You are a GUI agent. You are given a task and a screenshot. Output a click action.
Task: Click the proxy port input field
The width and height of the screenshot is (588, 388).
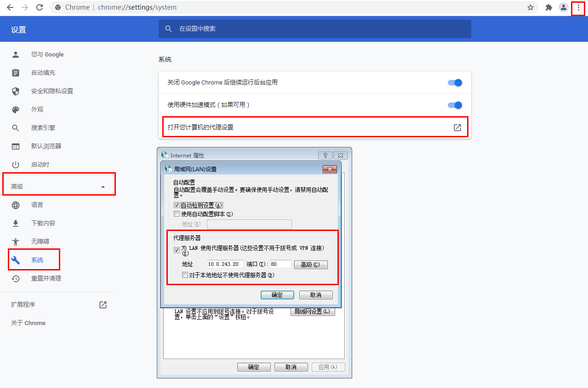[280, 264]
